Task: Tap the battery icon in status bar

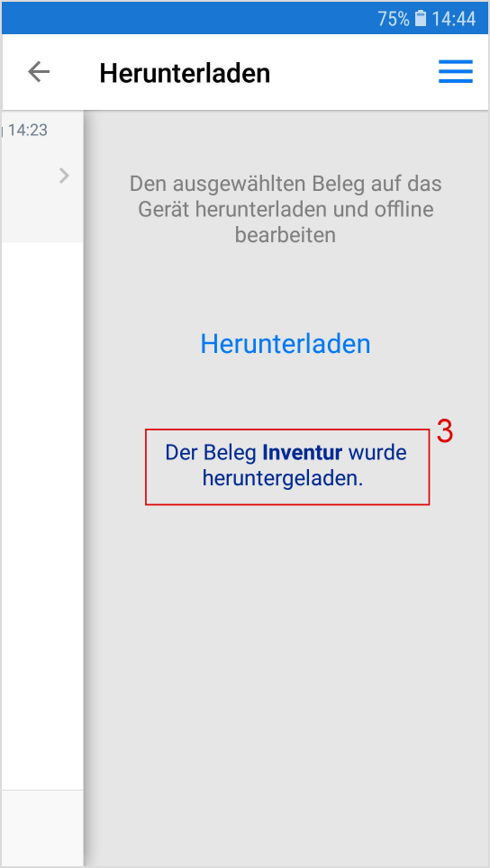Action: [x=421, y=18]
